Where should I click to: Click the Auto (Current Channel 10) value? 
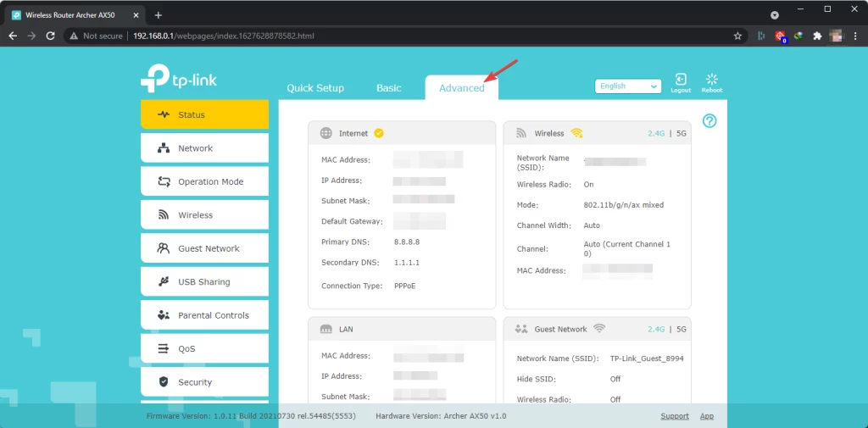(627, 248)
